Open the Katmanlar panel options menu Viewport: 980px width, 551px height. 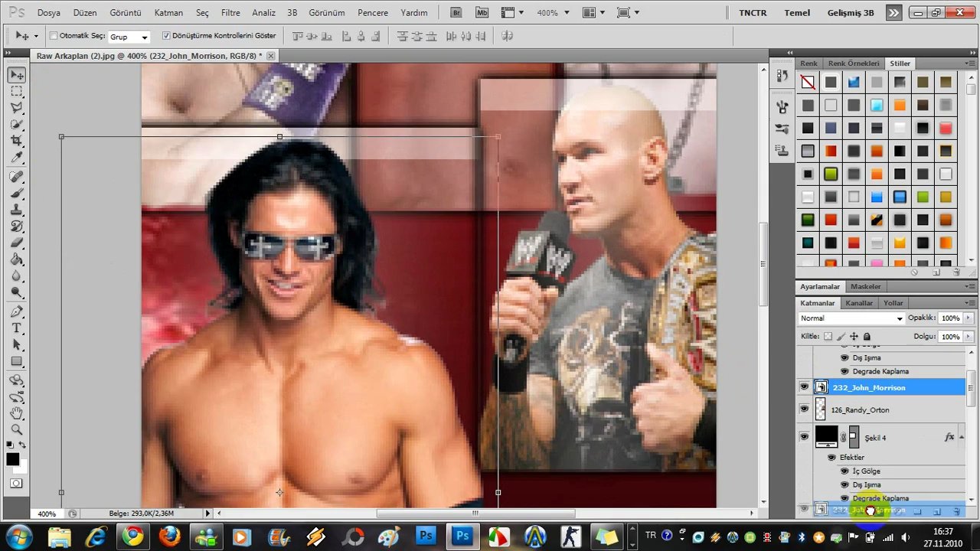coord(971,303)
